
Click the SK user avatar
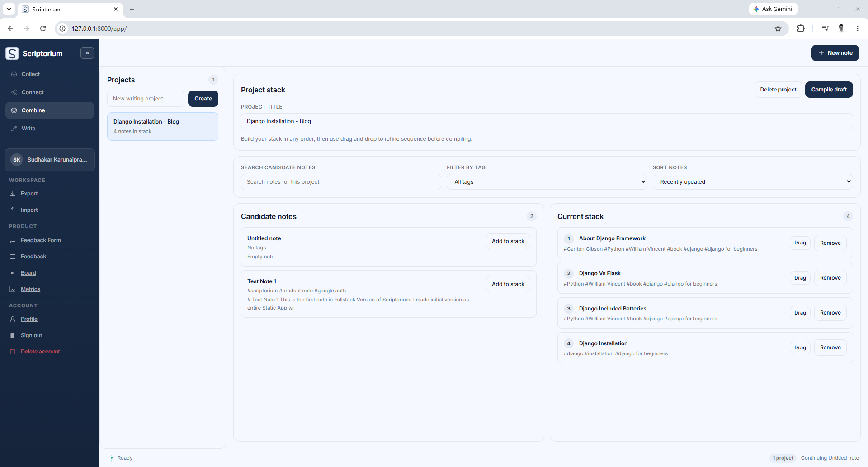pos(17,160)
